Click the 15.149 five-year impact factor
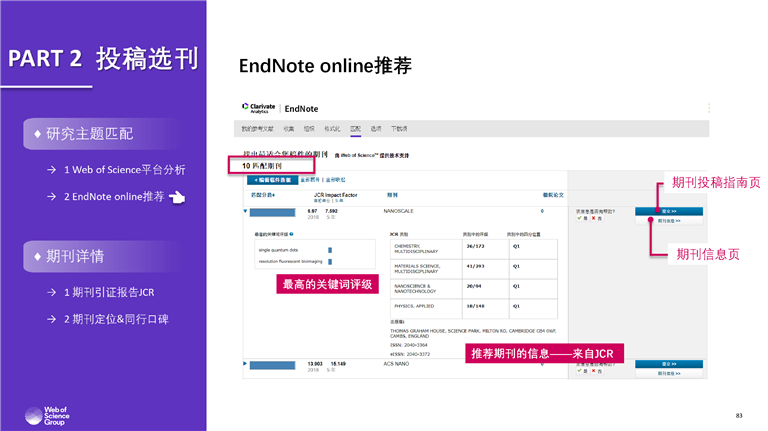Screen dimensions: 768x431 pos(338,364)
